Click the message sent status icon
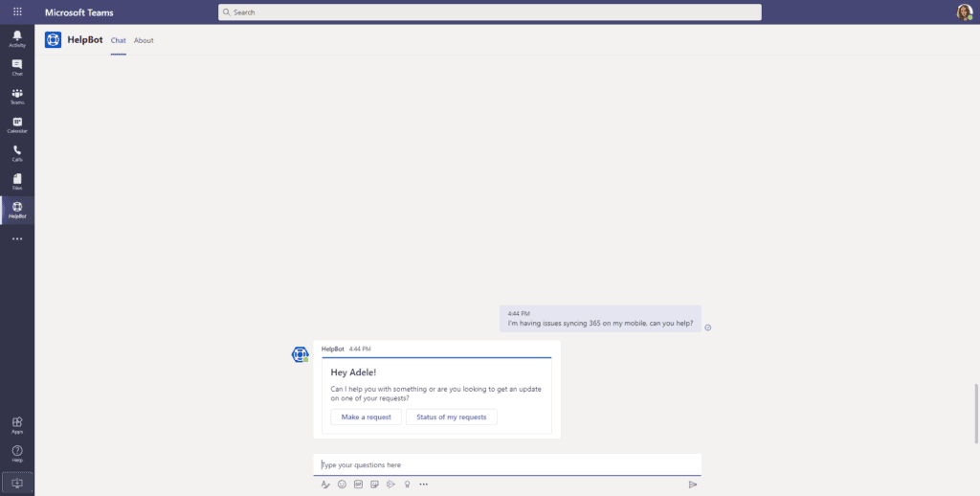 tap(707, 327)
